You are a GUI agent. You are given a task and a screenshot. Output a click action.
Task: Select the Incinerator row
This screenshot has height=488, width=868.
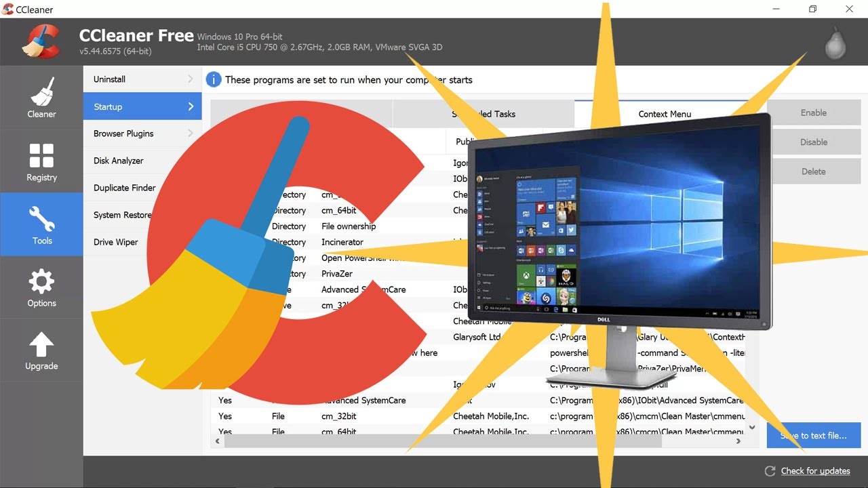click(x=478, y=242)
